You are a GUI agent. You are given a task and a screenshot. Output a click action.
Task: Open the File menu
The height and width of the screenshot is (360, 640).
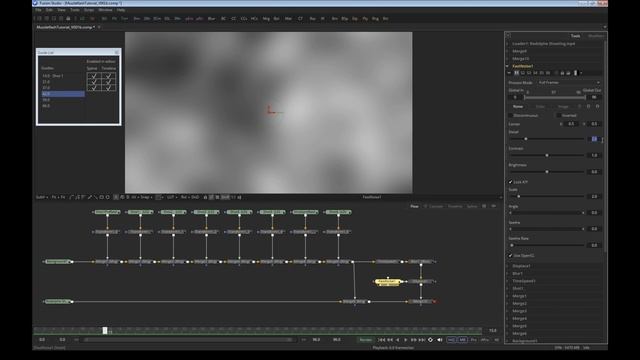click(38, 10)
